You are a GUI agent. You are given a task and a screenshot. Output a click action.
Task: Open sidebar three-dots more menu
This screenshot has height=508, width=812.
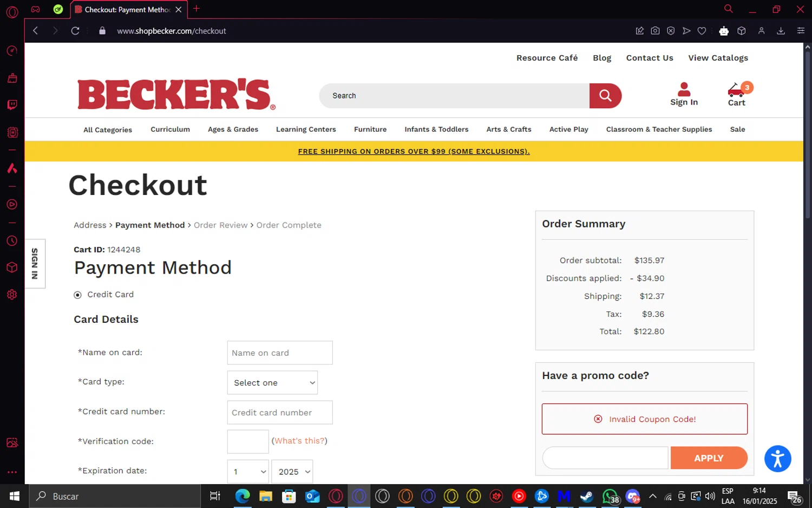tap(12, 472)
